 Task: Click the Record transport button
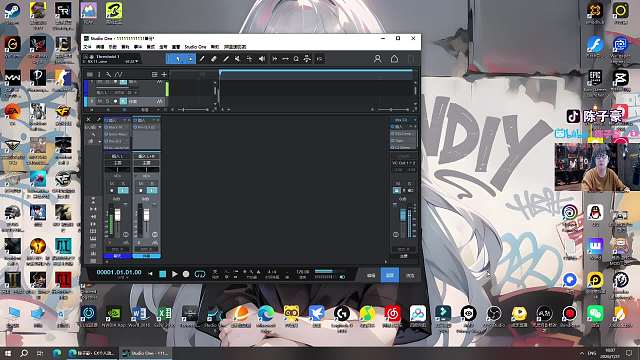click(186, 274)
